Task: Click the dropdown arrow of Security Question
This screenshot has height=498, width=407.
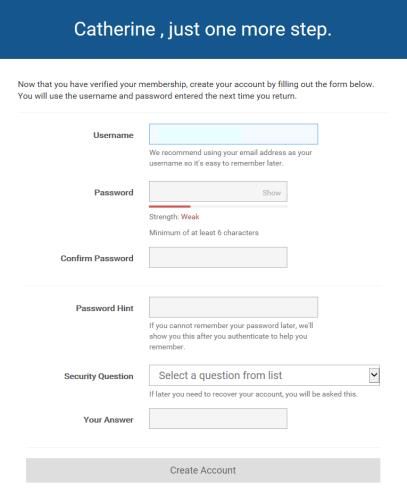Action: click(x=374, y=375)
